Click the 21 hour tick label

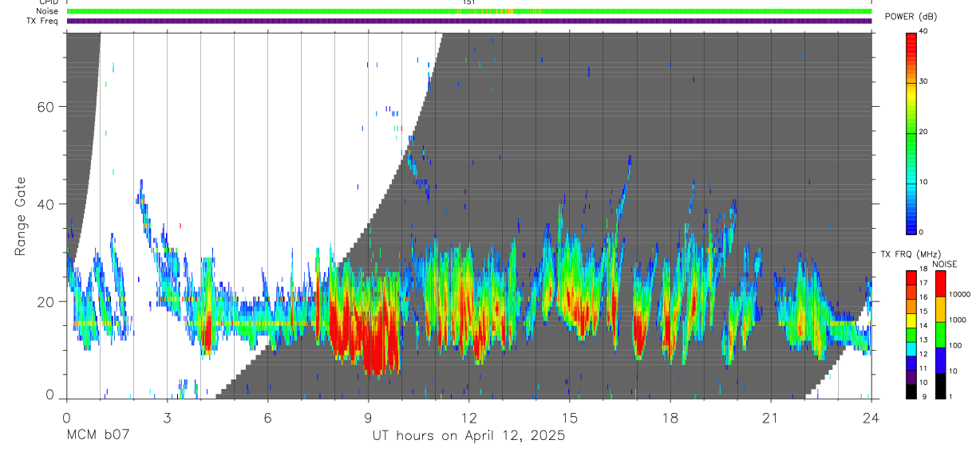(770, 418)
